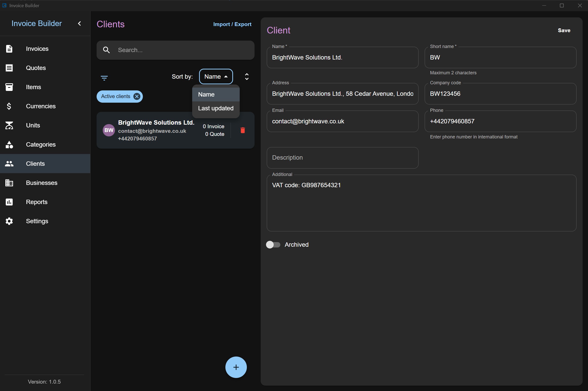Click the BW avatar of BrightWave client
The width and height of the screenshot is (588, 391).
click(109, 130)
